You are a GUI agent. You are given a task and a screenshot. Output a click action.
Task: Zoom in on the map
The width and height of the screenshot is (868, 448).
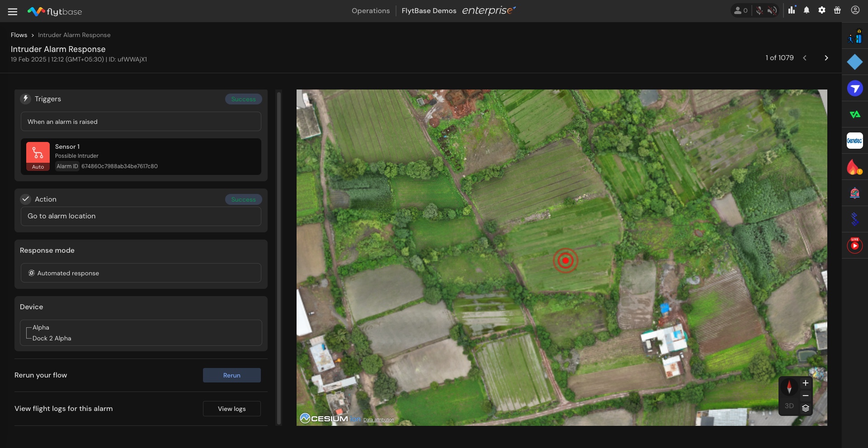(806, 383)
